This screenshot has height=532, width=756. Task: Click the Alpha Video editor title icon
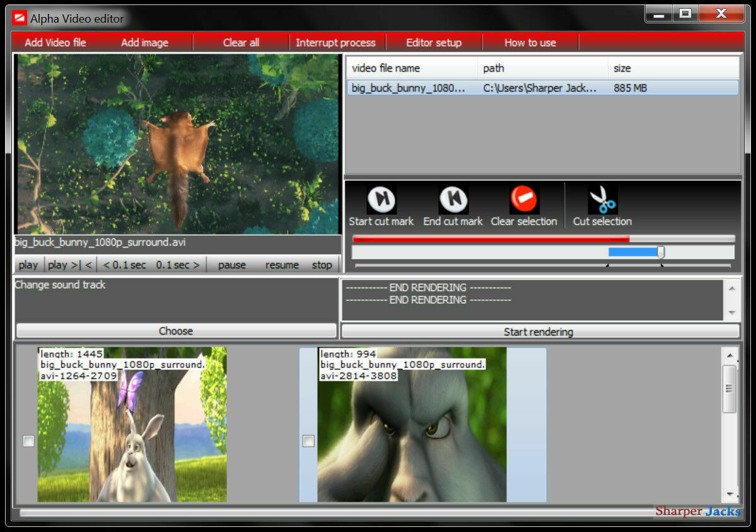20,18
